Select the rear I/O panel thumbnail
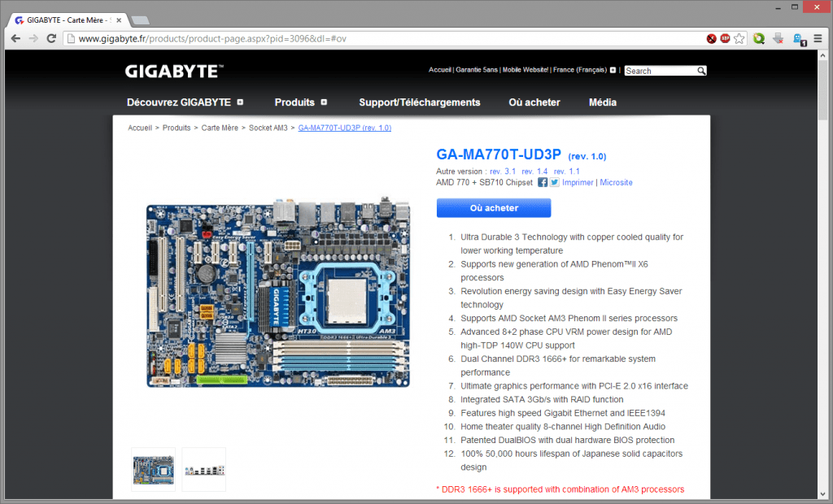Screen dimensions: 833x504 [x=204, y=470]
